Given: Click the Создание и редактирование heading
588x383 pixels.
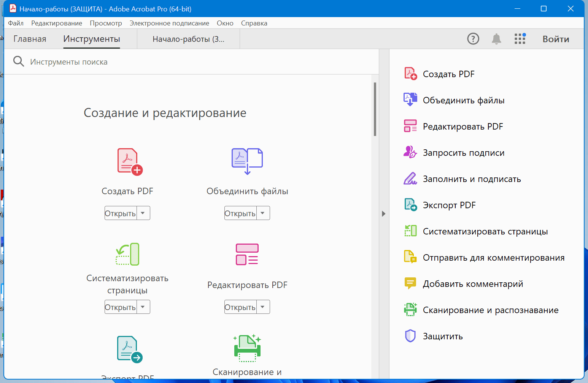Looking at the screenshot, I should tap(165, 113).
